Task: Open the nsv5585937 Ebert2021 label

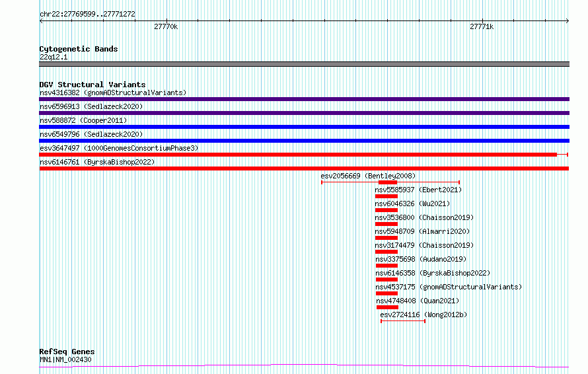Action: click(418, 190)
